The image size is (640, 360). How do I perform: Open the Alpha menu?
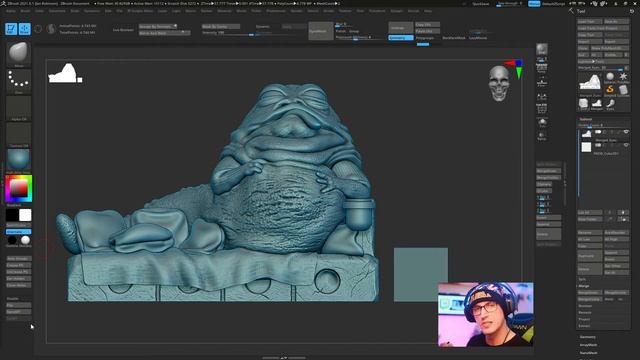11,11
